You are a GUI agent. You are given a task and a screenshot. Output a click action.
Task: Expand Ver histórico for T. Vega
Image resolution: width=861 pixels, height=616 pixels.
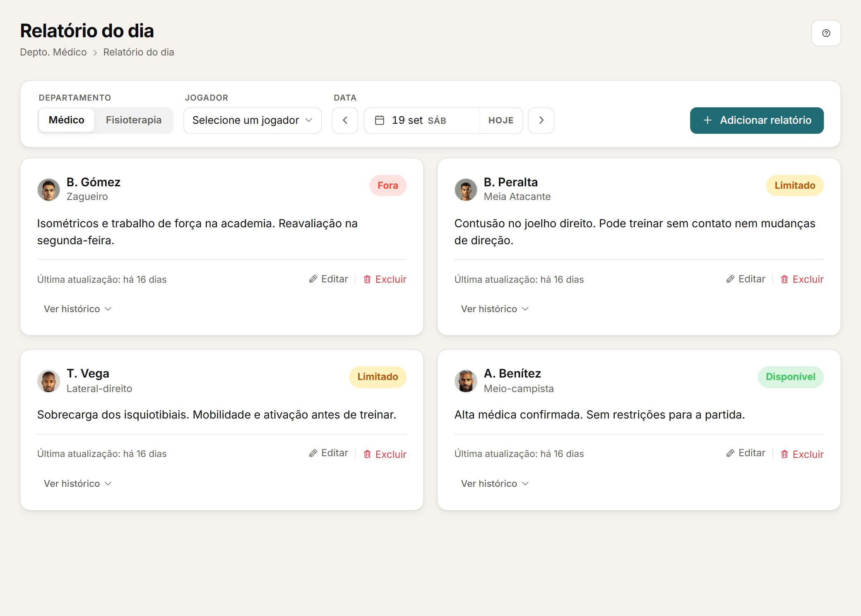point(78,484)
